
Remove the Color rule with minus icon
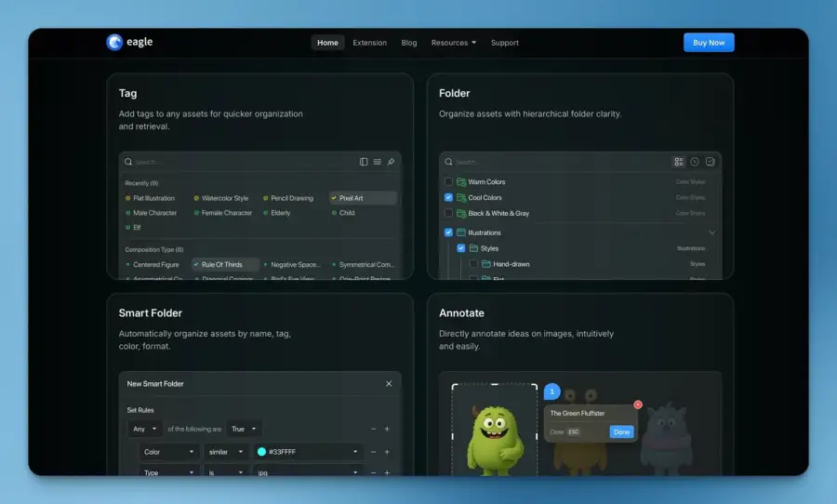[373, 452]
